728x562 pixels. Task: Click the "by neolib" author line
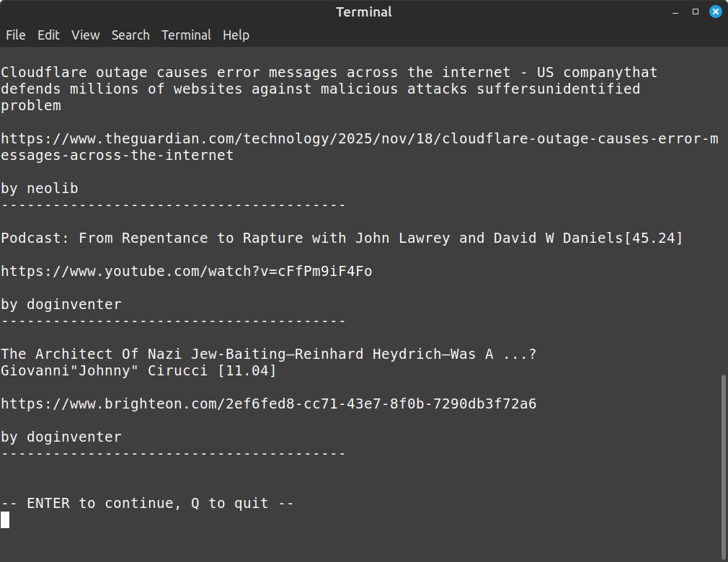pos(40,188)
